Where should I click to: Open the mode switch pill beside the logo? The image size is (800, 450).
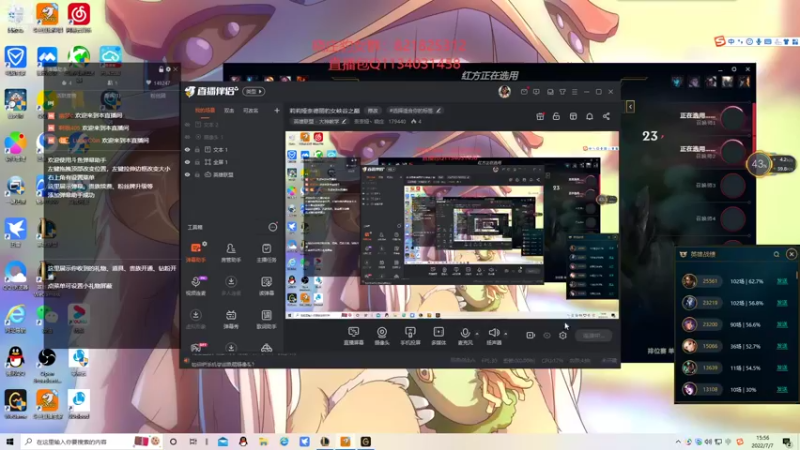pos(254,91)
